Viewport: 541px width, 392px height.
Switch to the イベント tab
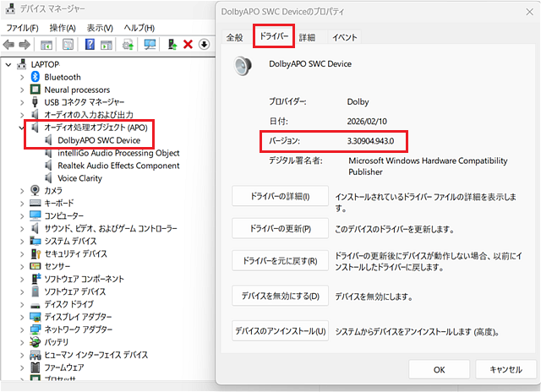[x=344, y=37]
